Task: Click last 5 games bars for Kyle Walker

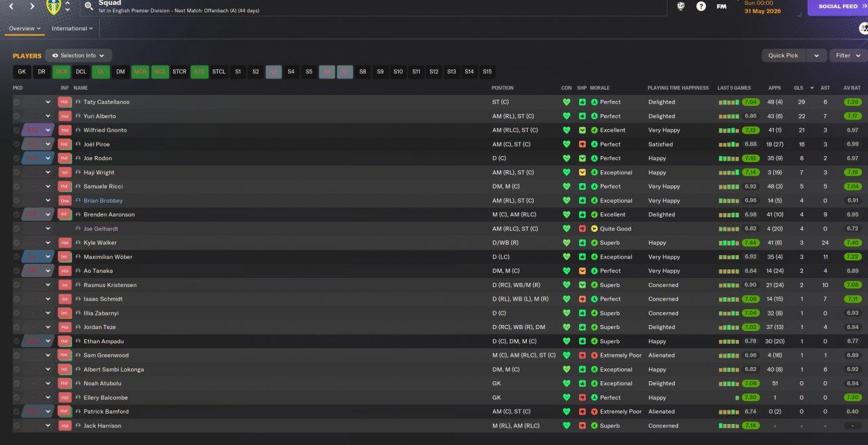Action: [729, 243]
